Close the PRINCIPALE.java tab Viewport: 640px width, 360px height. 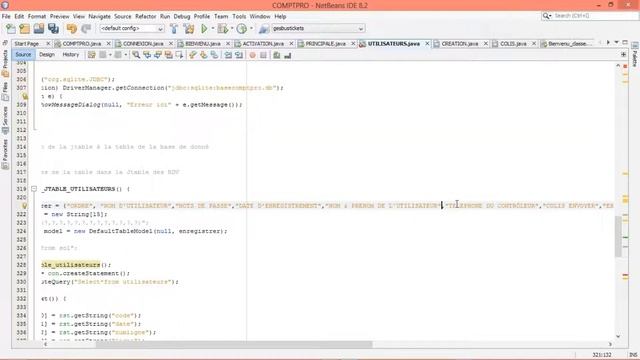click(x=353, y=43)
